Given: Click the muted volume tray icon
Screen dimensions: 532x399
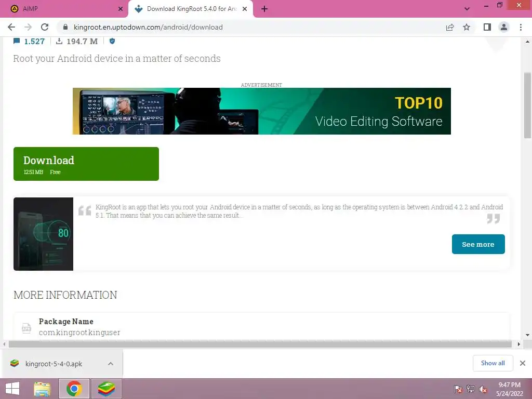Looking at the screenshot, I should point(483,389).
